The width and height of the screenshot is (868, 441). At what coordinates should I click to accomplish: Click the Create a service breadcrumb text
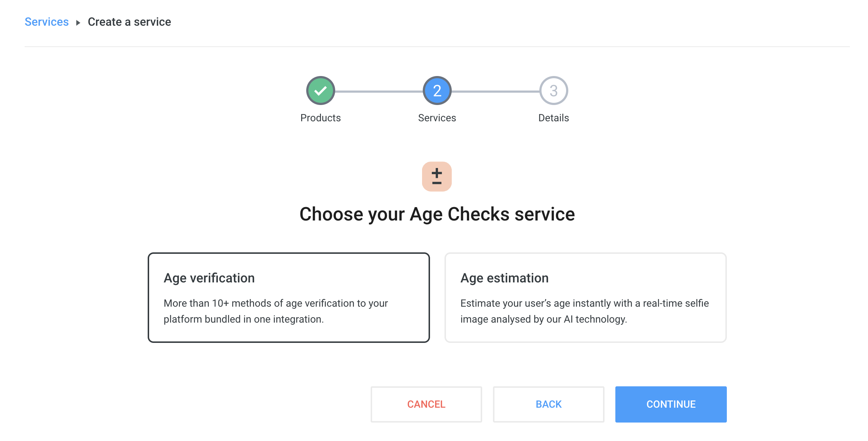130,22
